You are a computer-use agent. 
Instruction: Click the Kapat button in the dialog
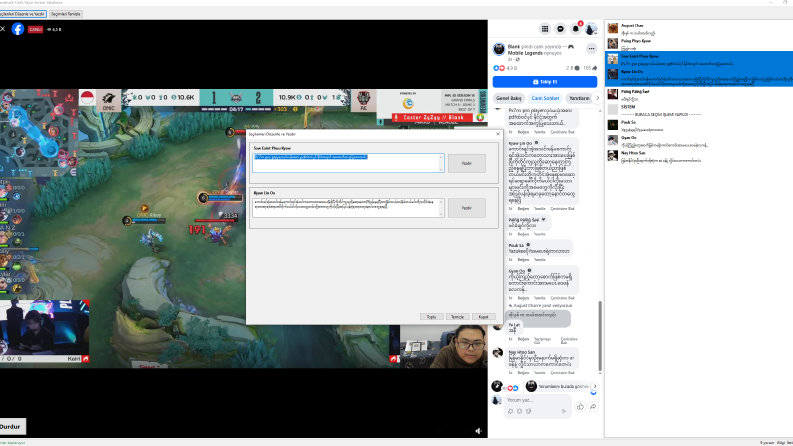point(483,317)
